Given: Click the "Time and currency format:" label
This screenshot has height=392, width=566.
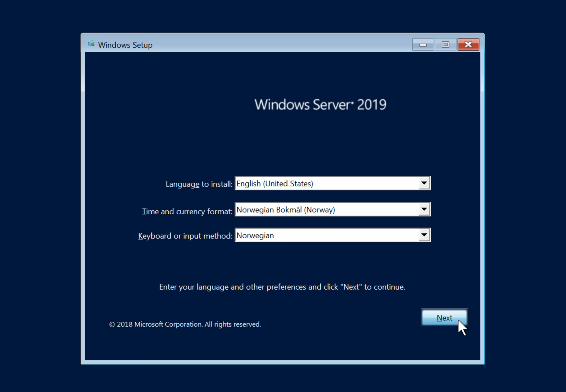Looking at the screenshot, I should 187,212.
